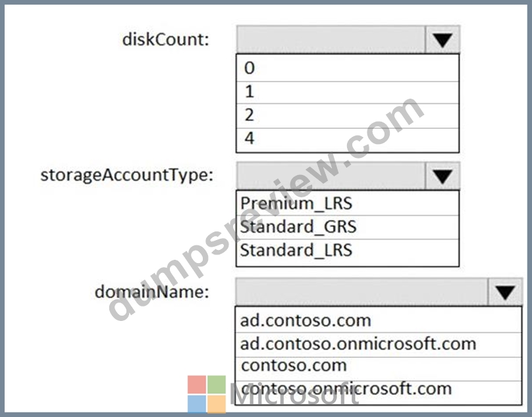This screenshot has width=532, height=417.
Task: Select 0 in the diskCount list
Action: click(348, 68)
